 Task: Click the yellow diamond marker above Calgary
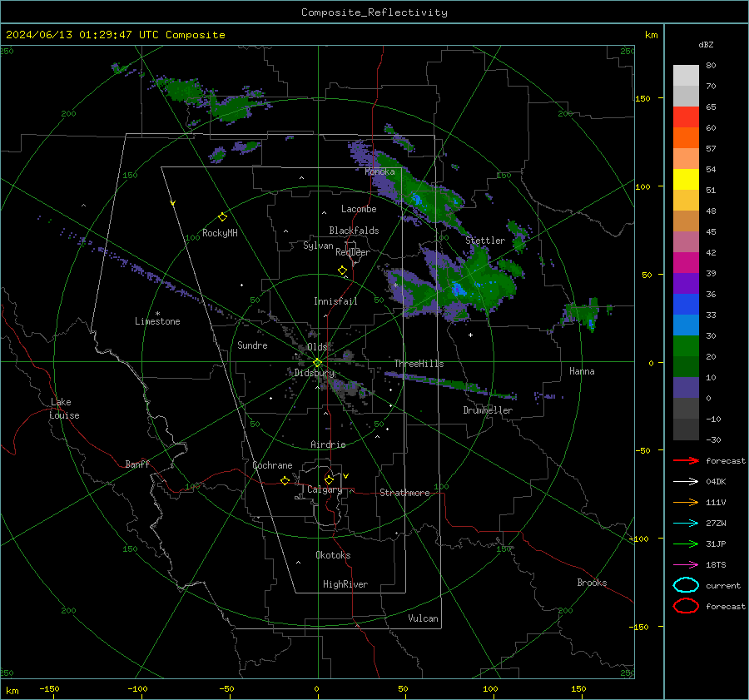click(329, 479)
